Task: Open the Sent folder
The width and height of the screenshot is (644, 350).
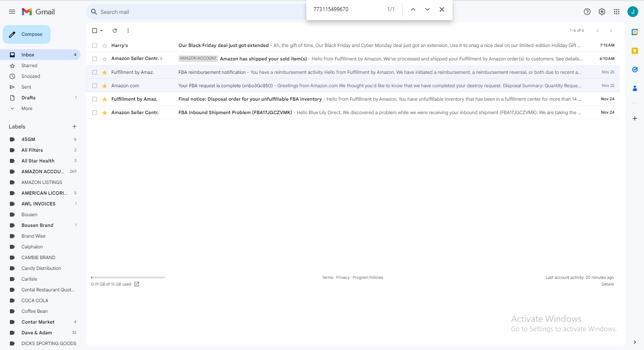Action: click(40, 87)
